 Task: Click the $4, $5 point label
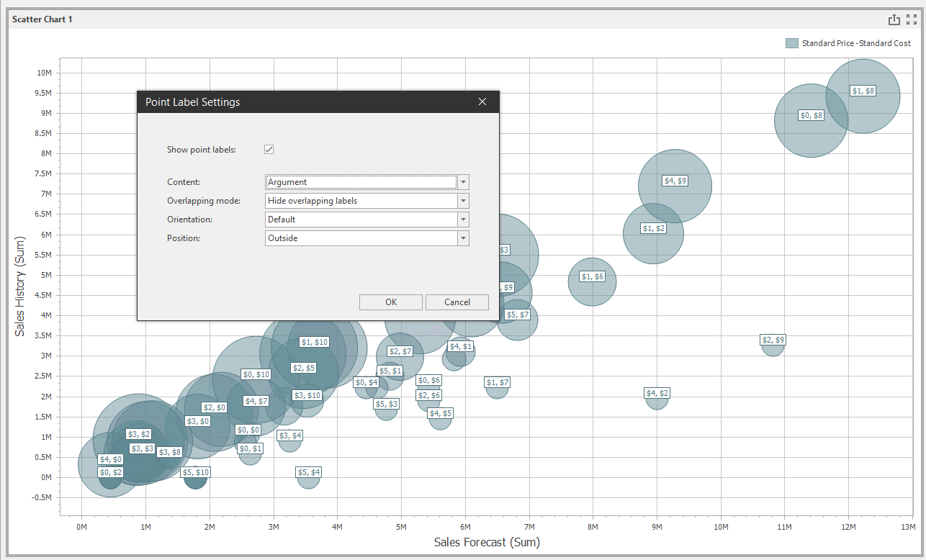(441, 413)
